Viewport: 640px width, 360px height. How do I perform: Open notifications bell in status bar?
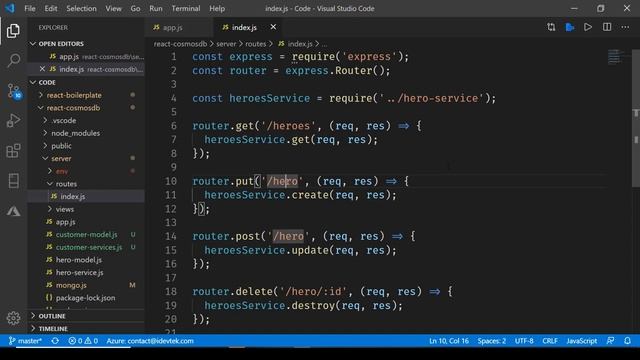[627, 341]
